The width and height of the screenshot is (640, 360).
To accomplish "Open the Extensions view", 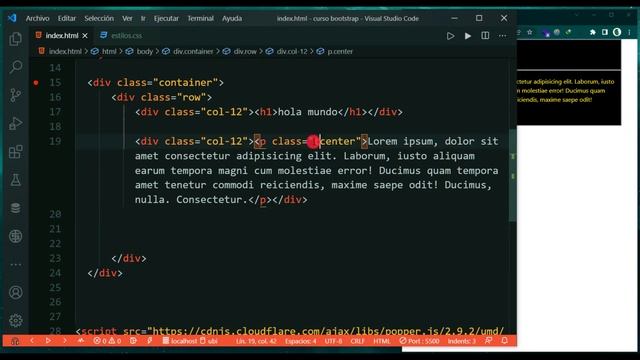I will [16, 152].
